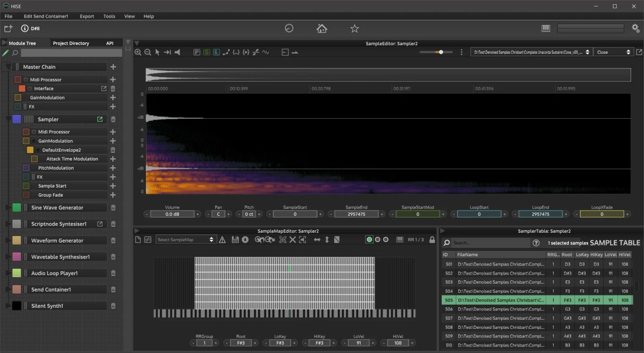This screenshot has height=353, width=644.
Task: Click the star favorites icon
Action: pyautogui.click(x=354, y=28)
